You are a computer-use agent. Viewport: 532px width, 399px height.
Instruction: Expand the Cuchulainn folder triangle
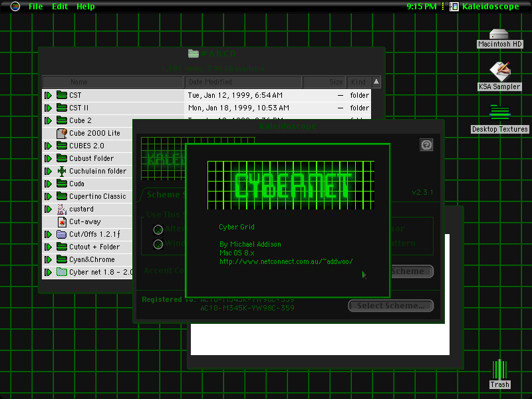[48, 171]
